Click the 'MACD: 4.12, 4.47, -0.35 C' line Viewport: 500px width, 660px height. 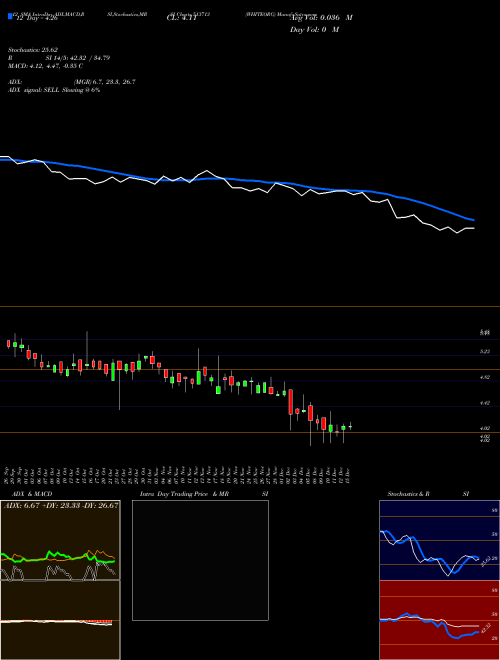[x=45, y=66]
